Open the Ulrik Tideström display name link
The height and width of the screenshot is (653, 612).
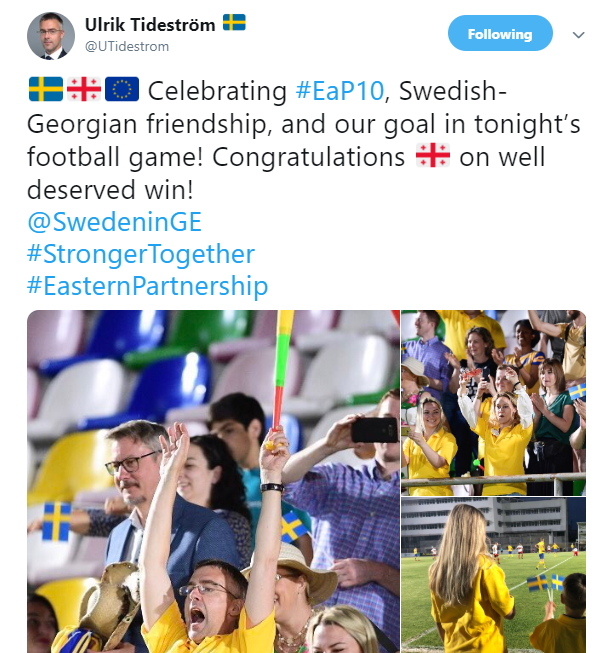coord(150,24)
